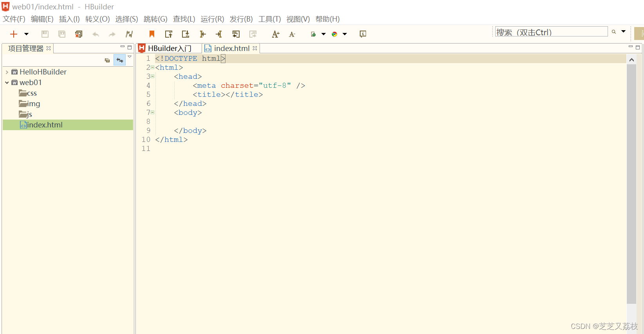The height and width of the screenshot is (334, 644).
Task: Click the go-to previous mark icon with up arrow
Action: pyautogui.click(x=169, y=34)
